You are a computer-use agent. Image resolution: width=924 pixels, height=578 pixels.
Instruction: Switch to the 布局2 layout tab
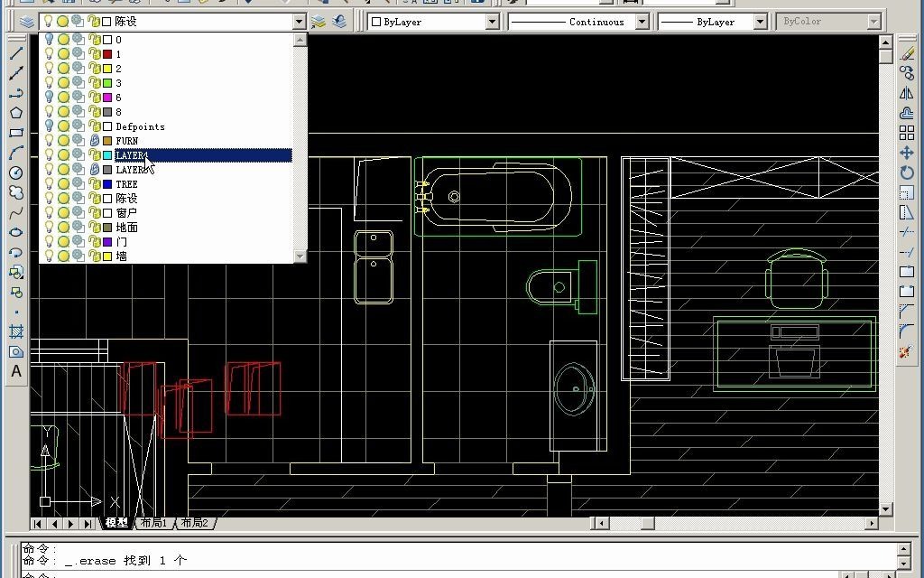(195, 523)
